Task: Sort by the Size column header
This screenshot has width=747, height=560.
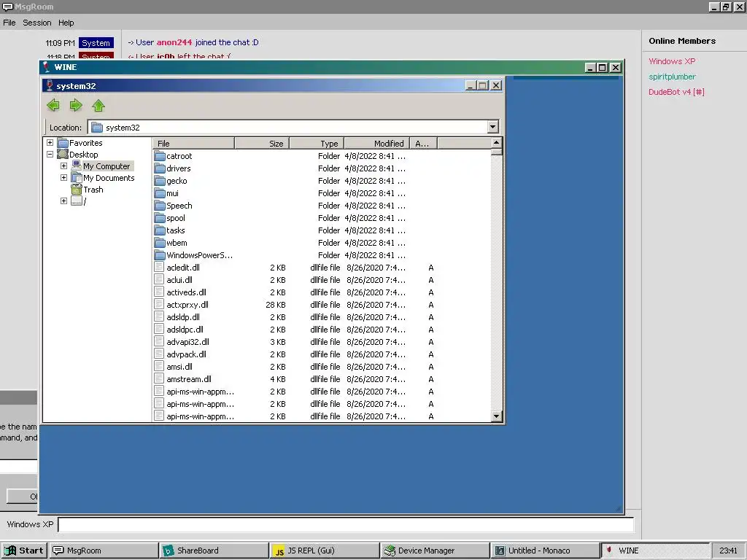Action: point(262,144)
